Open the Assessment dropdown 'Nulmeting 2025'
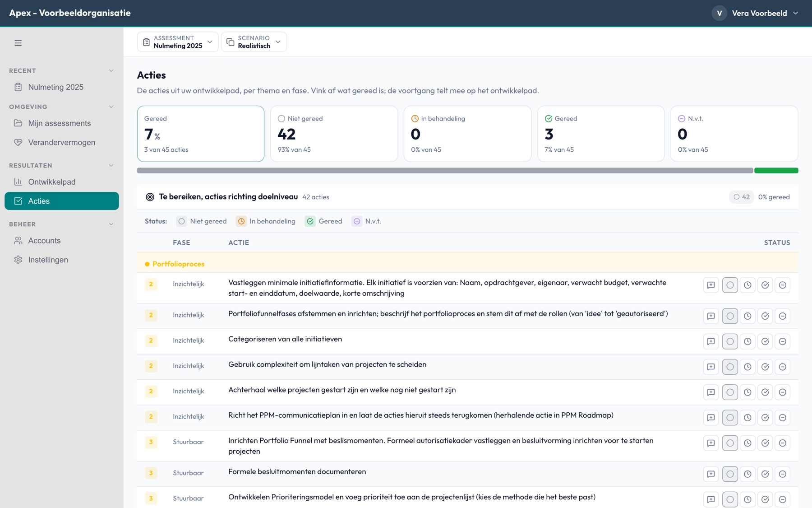This screenshot has height=508, width=812. [178, 42]
